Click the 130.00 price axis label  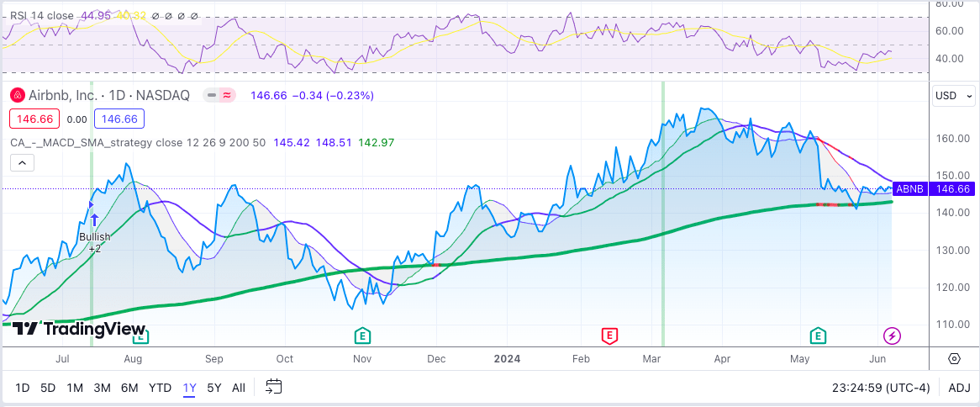click(x=951, y=250)
